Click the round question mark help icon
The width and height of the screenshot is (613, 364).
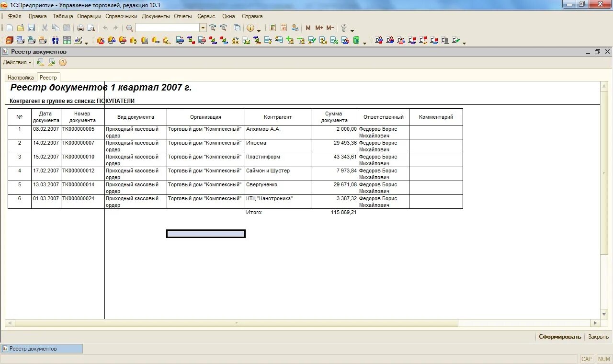point(63,62)
